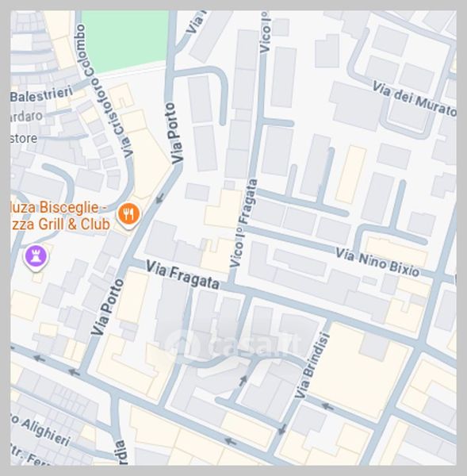467x476 pixels.
Task: Click the green park area
Action: (127, 40)
